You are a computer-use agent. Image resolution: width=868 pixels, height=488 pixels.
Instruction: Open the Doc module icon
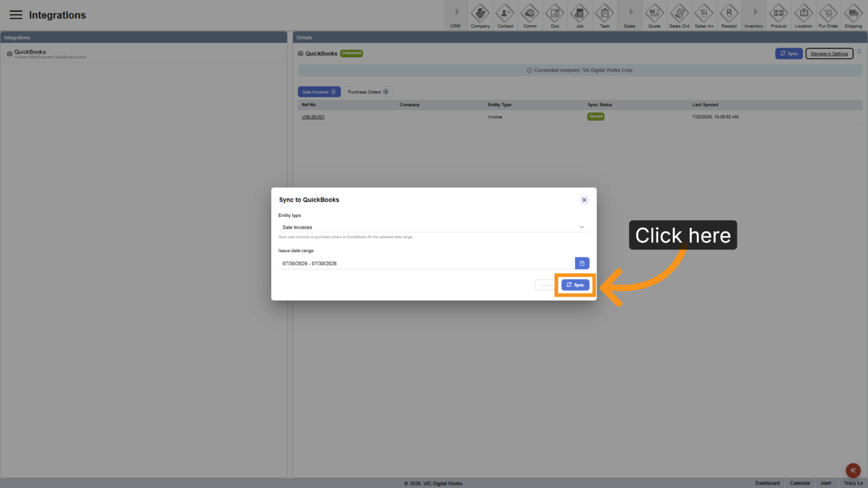pyautogui.click(x=554, y=15)
